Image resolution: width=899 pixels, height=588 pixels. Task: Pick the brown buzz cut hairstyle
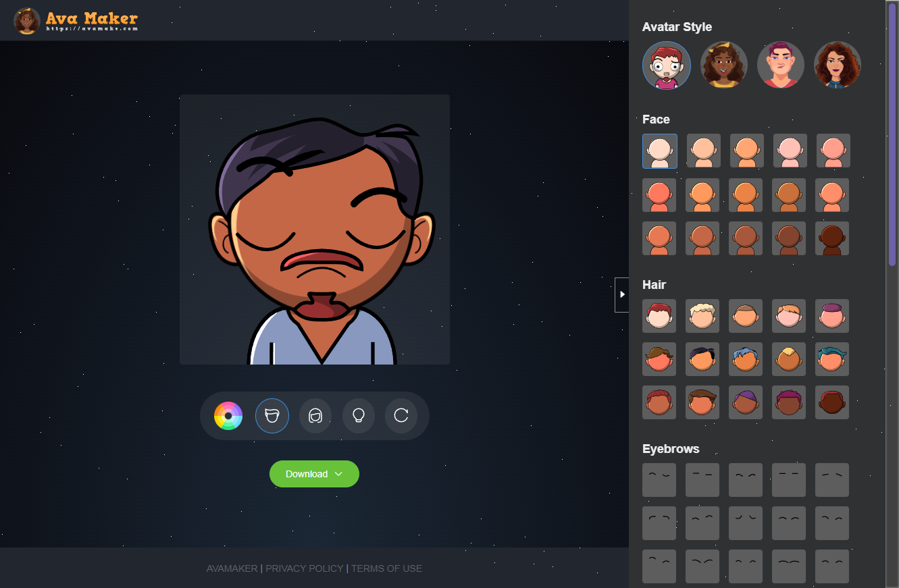pos(746,316)
